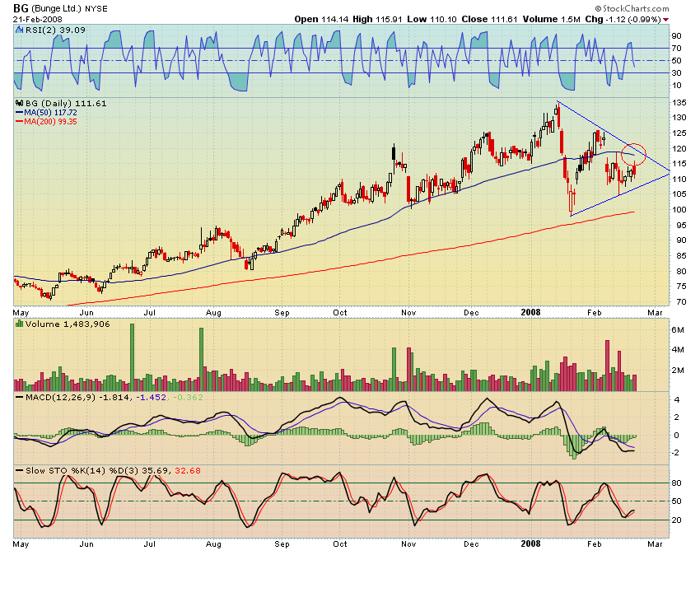The height and width of the screenshot is (611, 700).
Task: Click the RSI(2) 39.09 label
Action: pos(55,30)
